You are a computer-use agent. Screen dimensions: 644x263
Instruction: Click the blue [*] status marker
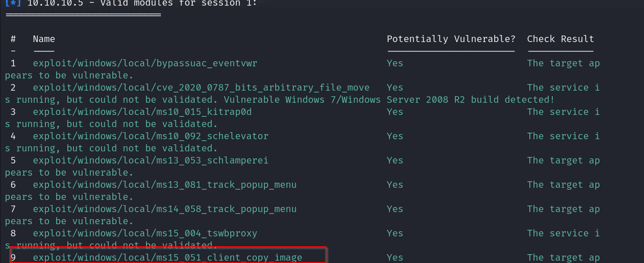13,3
